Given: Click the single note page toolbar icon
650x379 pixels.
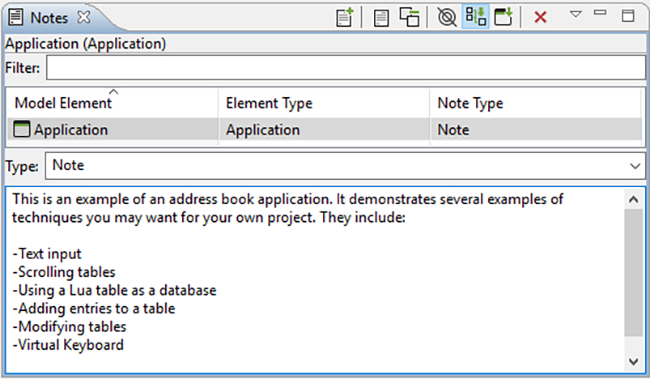Looking at the screenshot, I should [x=381, y=18].
